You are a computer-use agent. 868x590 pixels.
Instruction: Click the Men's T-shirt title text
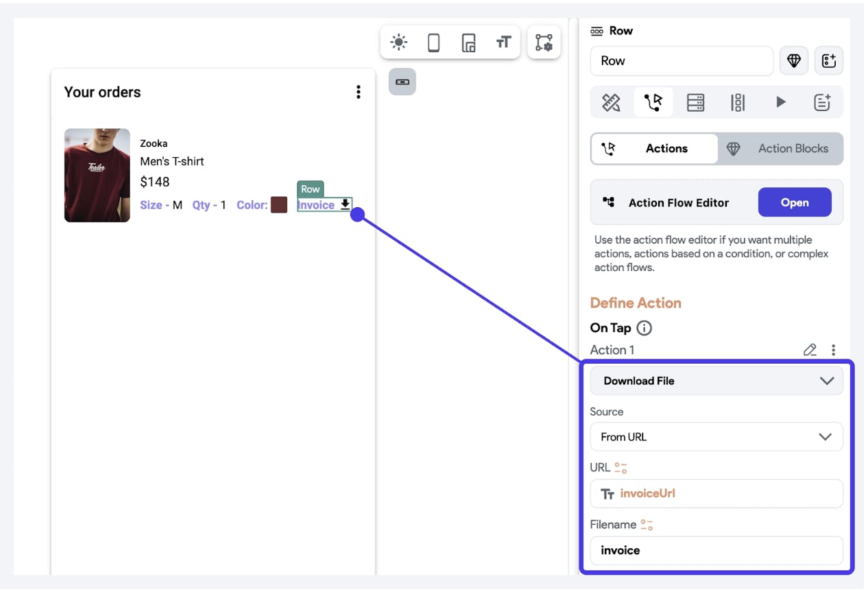click(x=172, y=161)
